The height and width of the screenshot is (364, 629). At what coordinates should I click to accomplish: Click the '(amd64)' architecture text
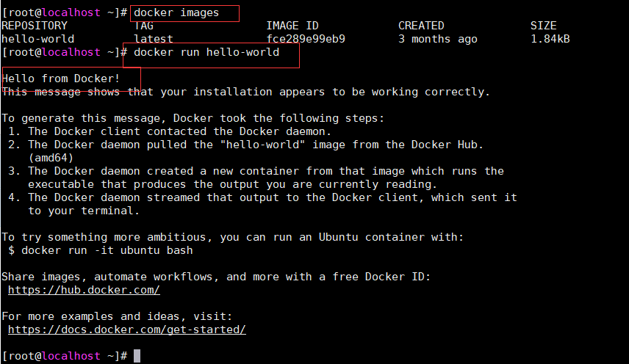[x=51, y=159]
